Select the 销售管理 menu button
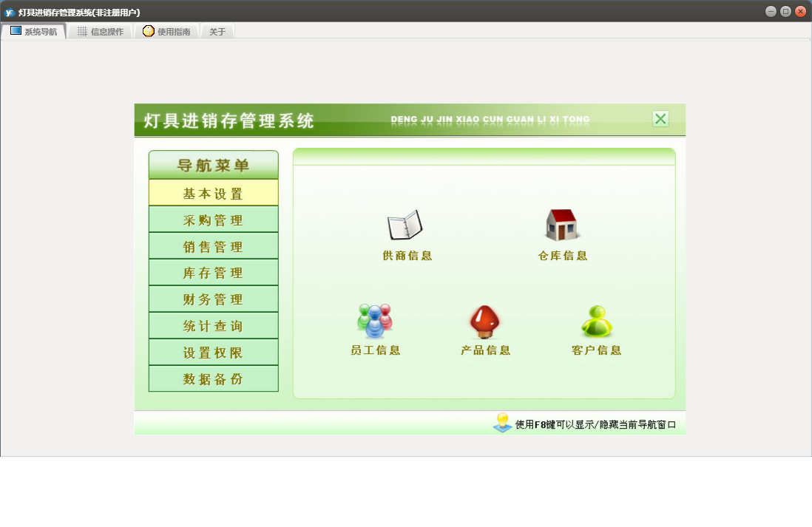812x527 pixels. point(214,246)
